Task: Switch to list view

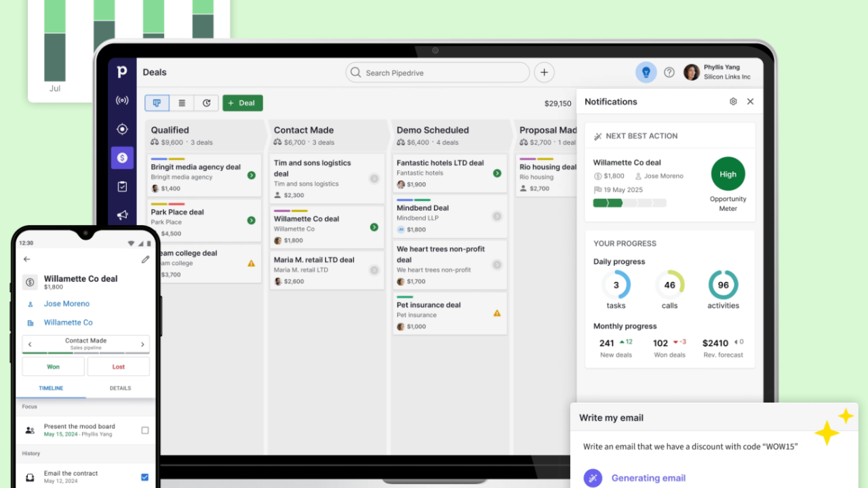Action: click(x=182, y=103)
